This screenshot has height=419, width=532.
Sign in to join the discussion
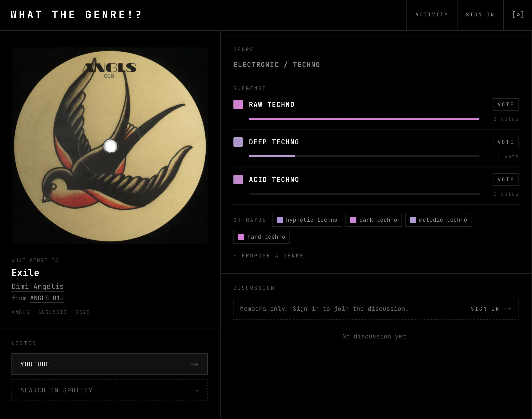pos(491,309)
